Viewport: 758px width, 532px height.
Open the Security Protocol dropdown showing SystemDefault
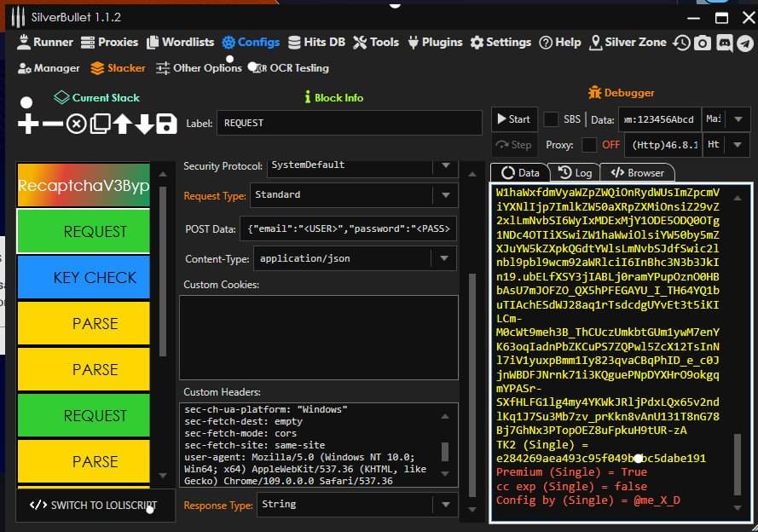coord(444,165)
